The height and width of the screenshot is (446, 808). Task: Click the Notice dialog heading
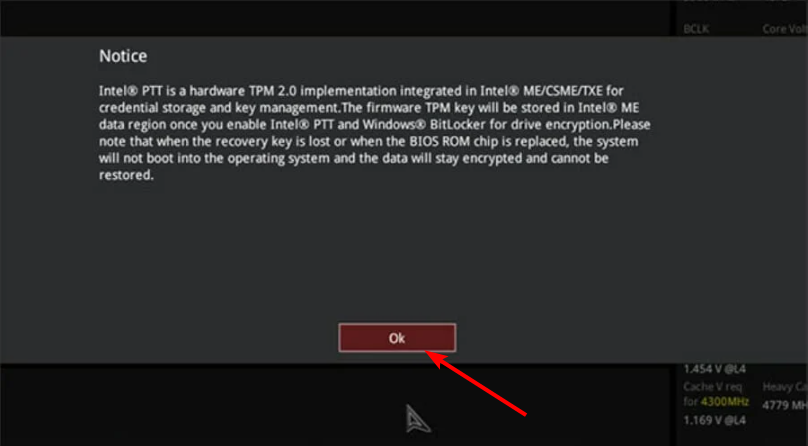click(123, 56)
